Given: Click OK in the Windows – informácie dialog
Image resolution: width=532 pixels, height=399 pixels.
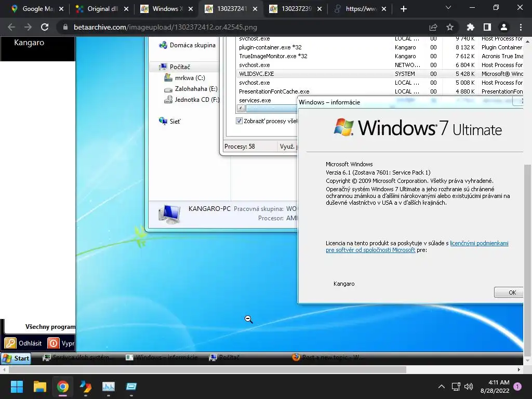Looking at the screenshot, I should pyautogui.click(x=509, y=292).
